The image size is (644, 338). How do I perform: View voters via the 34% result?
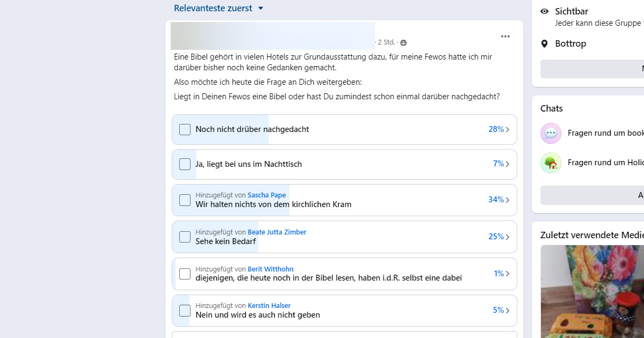(496, 200)
